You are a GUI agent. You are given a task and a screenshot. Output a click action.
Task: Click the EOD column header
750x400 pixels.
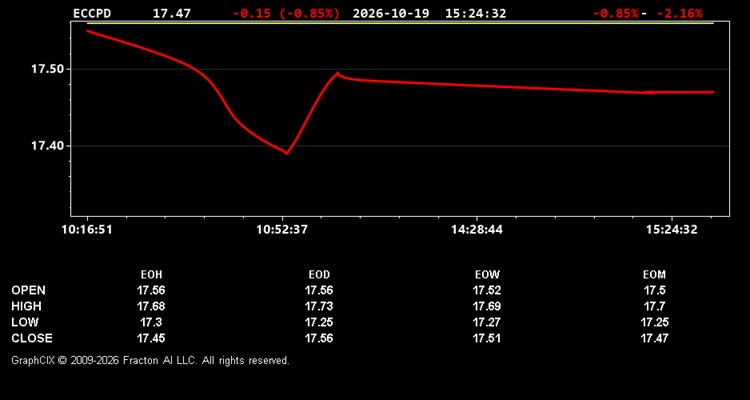click(319, 275)
